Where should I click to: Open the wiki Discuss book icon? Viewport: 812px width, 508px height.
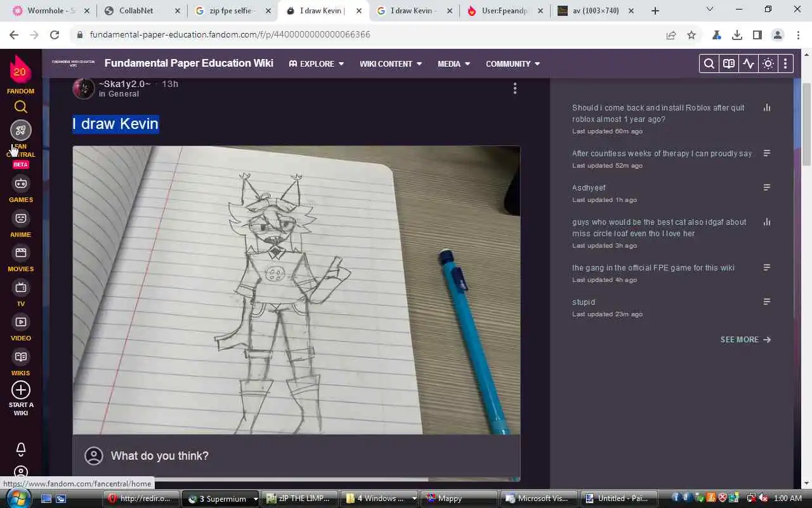729,63
